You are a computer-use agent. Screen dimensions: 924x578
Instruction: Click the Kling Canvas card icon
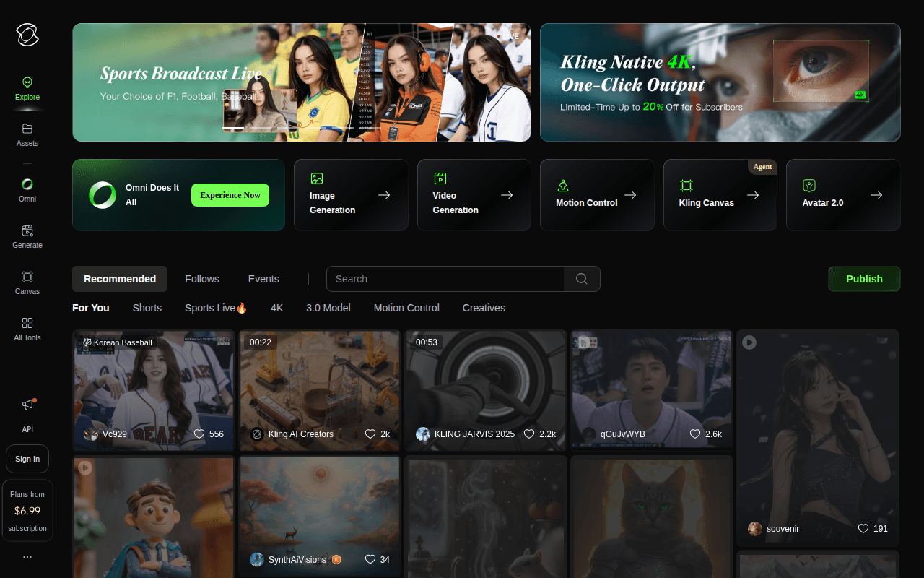(686, 186)
